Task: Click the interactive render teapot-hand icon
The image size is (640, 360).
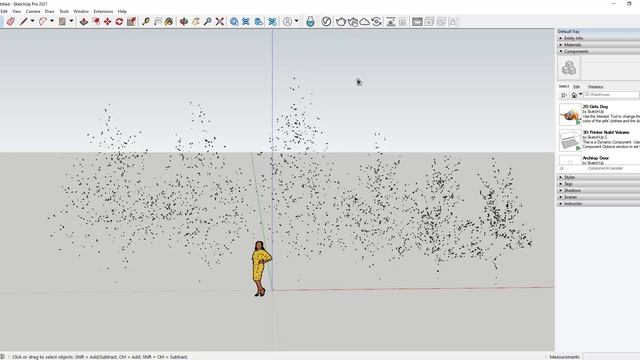Action: tap(353, 22)
